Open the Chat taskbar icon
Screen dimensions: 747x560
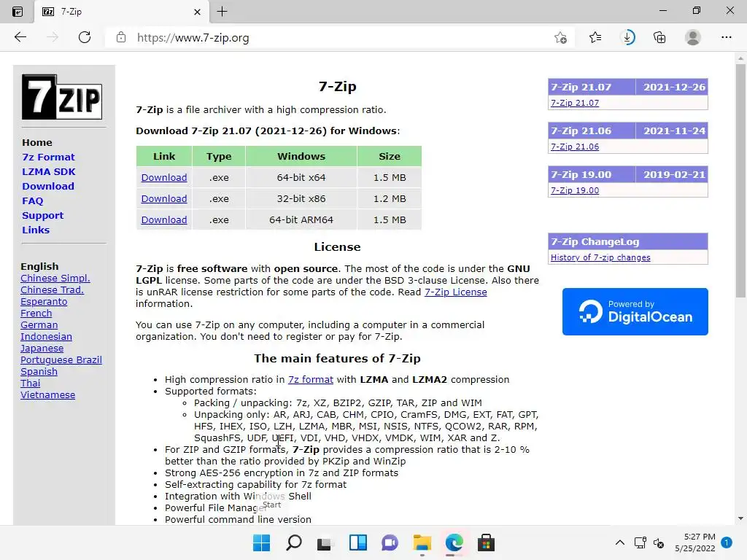390,542
